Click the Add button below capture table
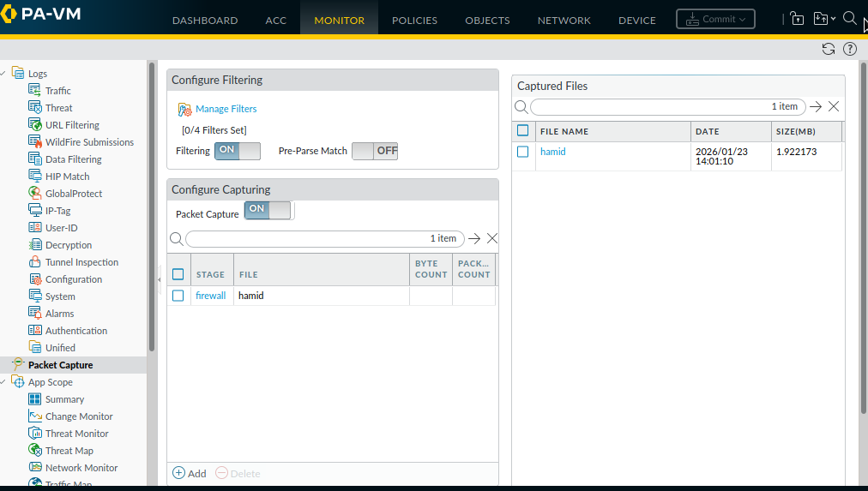The width and height of the screenshot is (868, 491). [x=190, y=473]
